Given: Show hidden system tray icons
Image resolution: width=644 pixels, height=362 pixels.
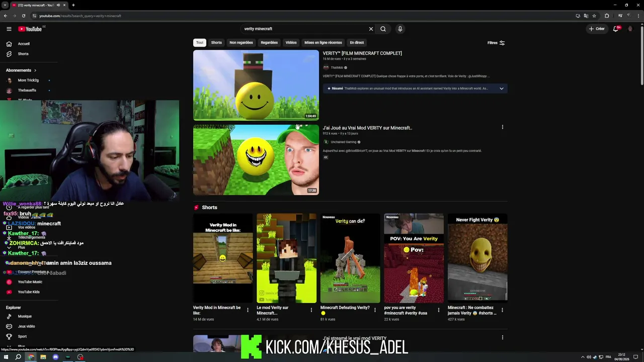Looking at the screenshot, I should point(583,357).
